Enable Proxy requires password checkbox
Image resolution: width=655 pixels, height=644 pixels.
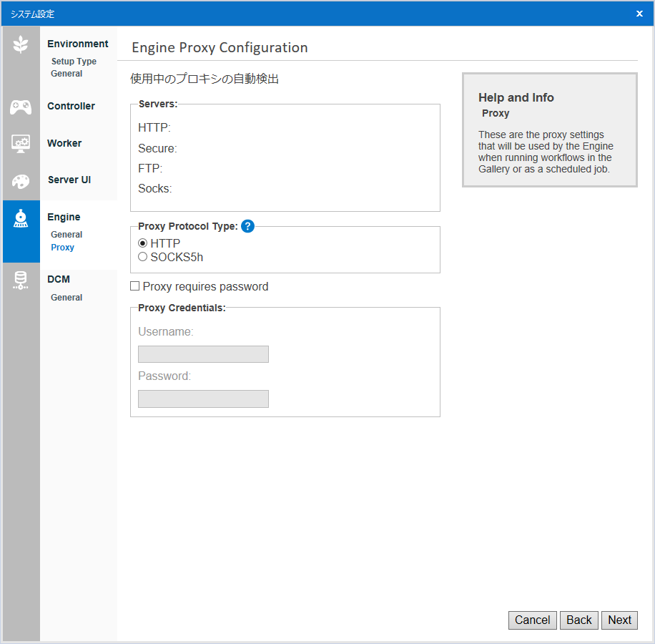point(135,286)
